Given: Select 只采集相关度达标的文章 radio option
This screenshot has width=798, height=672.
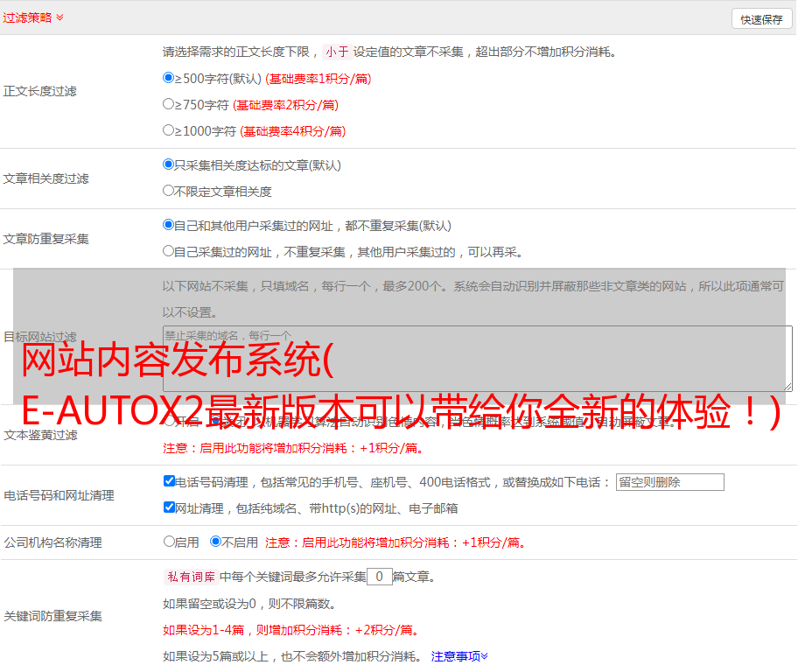Looking at the screenshot, I should [169, 164].
